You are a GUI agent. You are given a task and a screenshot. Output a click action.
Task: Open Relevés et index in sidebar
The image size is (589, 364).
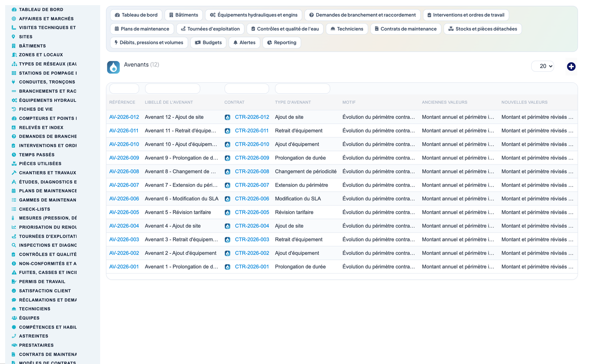click(41, 127)
